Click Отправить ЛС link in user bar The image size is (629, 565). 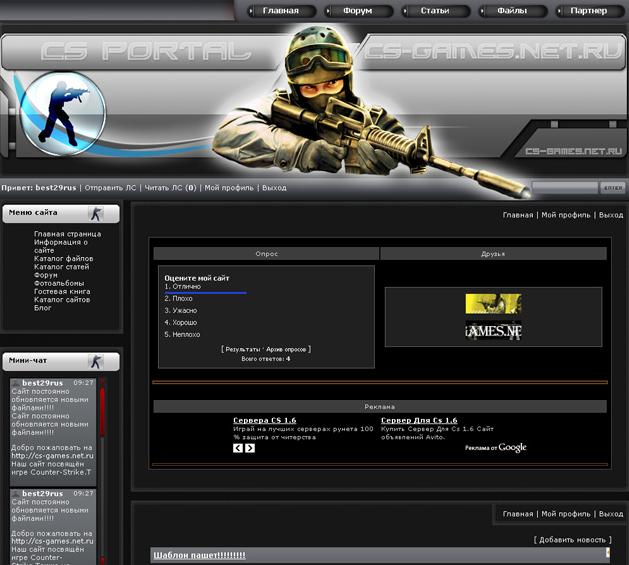(x=110, y=188)
